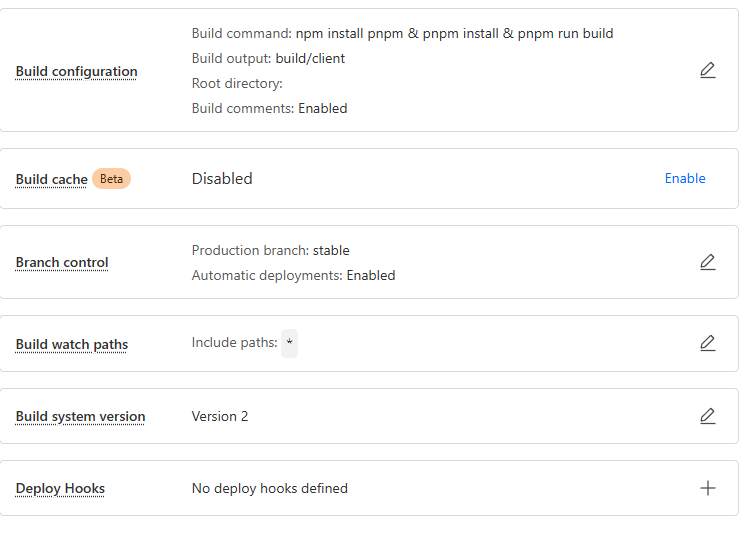Image resolution: width=755 pixels, height=534 pixels.
Task: Edit Branch control with the pencil icon
Action: click(x=707, y=262)
